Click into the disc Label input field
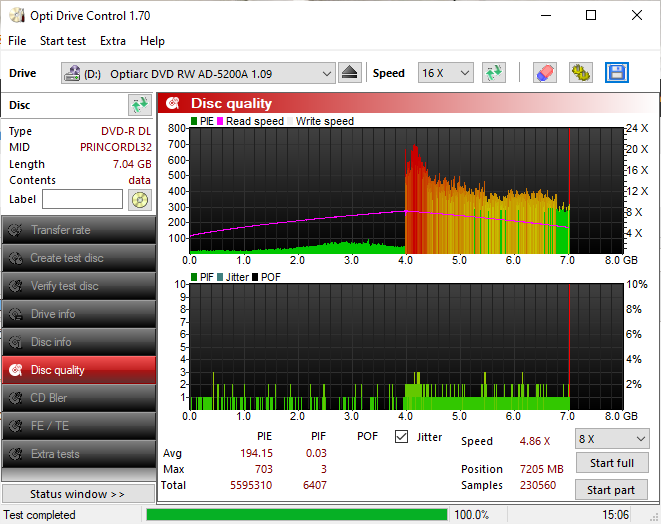 (83, 199)
